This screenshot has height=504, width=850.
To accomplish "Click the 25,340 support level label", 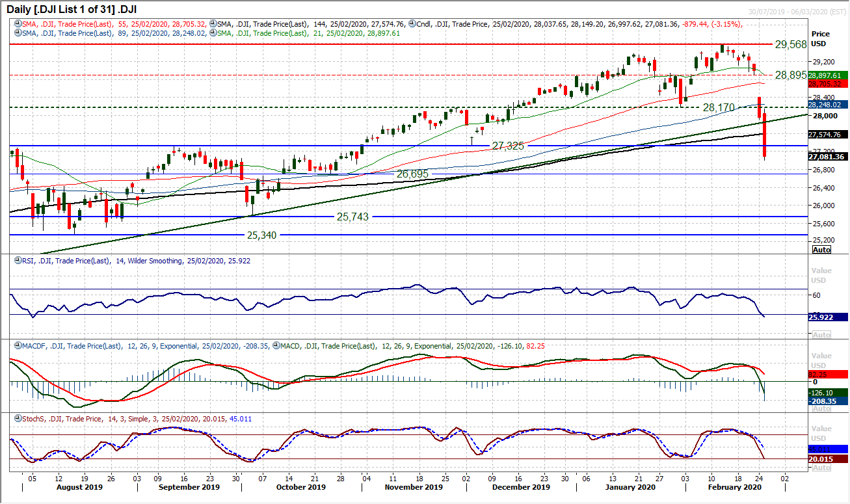I will [261, 235].
